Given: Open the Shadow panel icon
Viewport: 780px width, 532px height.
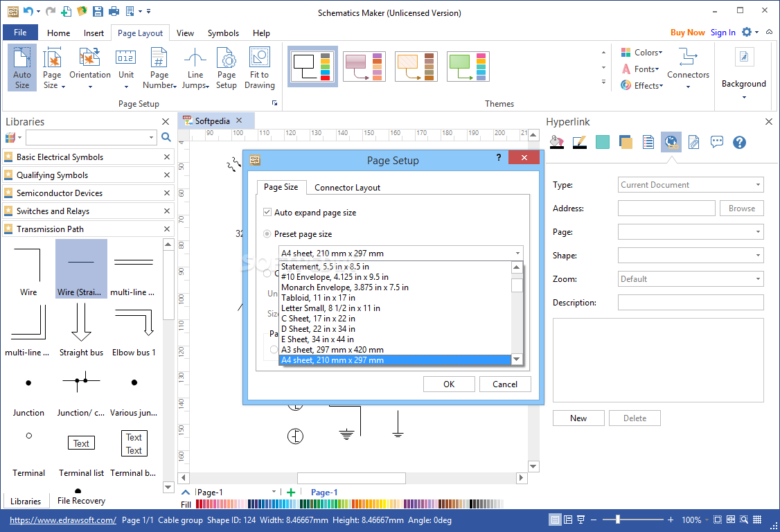Looking at the screenshot, I should pyautogui.click(x=626, y=142).
